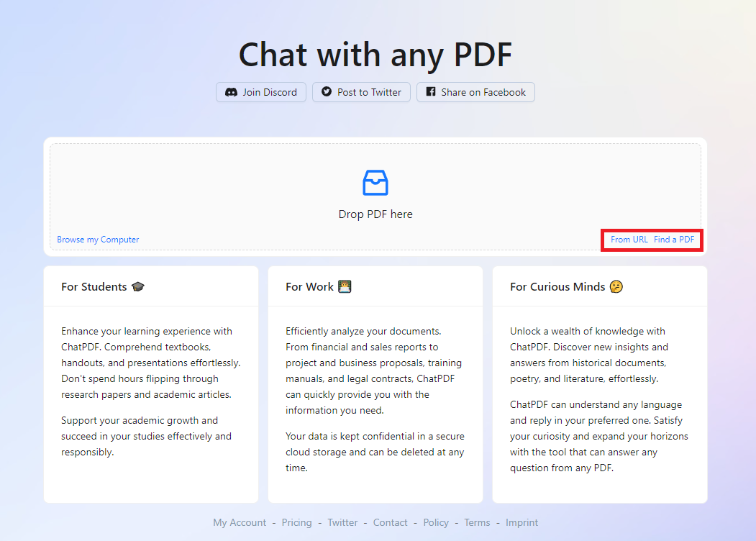Select the From URL link
The width and height of the screenshot is (756, 541).
(629, 240)
